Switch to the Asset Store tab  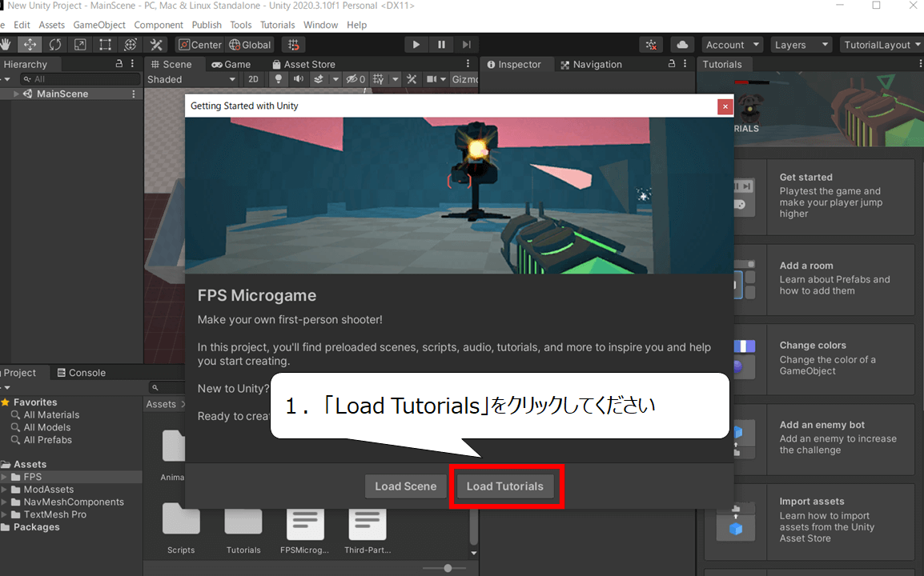click(x=304, y=64)
